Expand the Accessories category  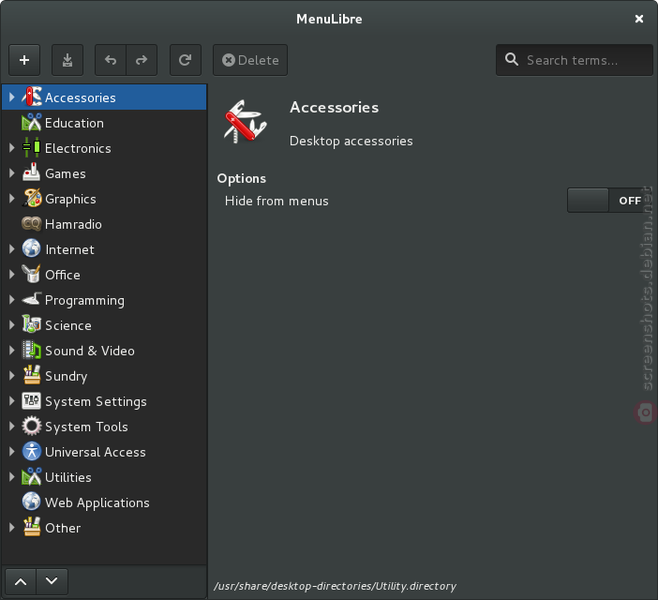[x=12, y=97]
